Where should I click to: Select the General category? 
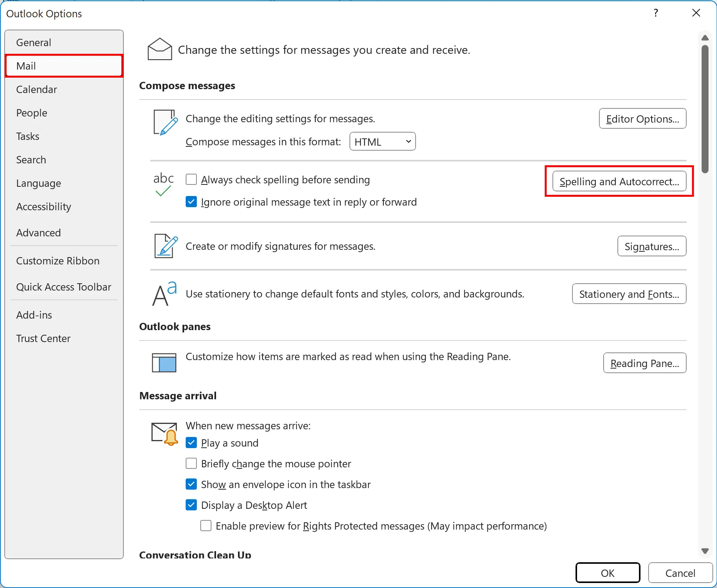tap(64, 42)
